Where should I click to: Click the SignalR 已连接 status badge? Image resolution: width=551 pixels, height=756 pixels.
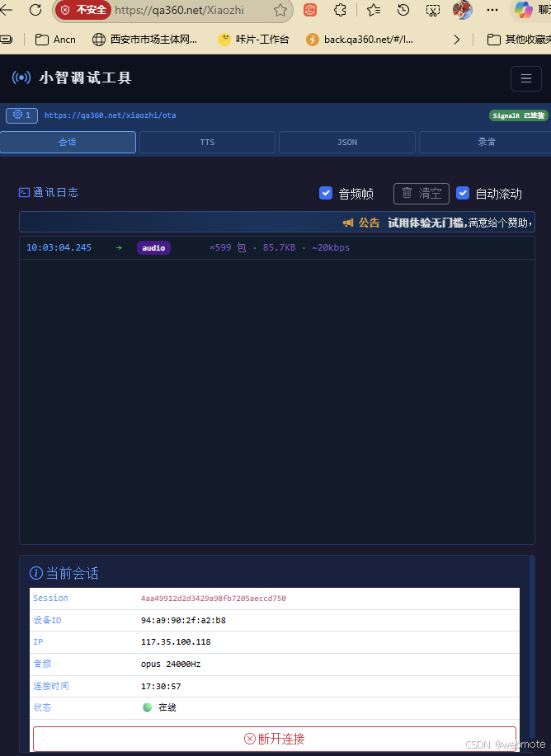pyautogui.click(x=519, y=115)
